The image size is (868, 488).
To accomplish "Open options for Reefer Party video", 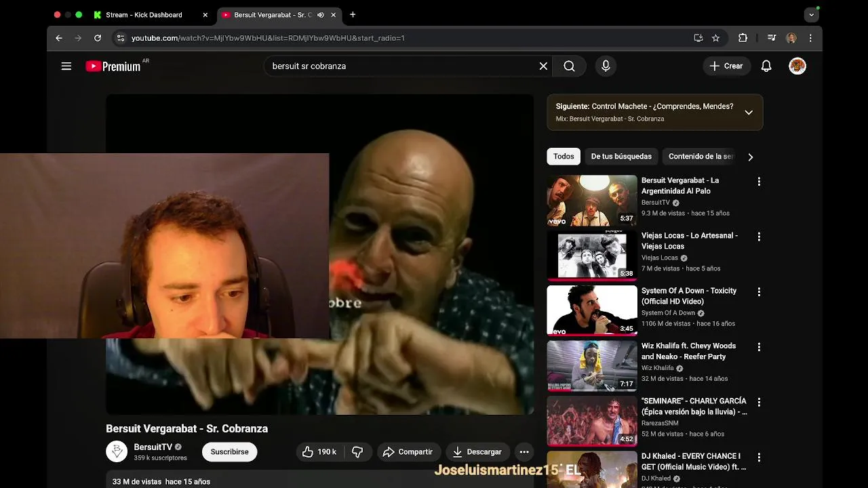I will click(759, 347).
